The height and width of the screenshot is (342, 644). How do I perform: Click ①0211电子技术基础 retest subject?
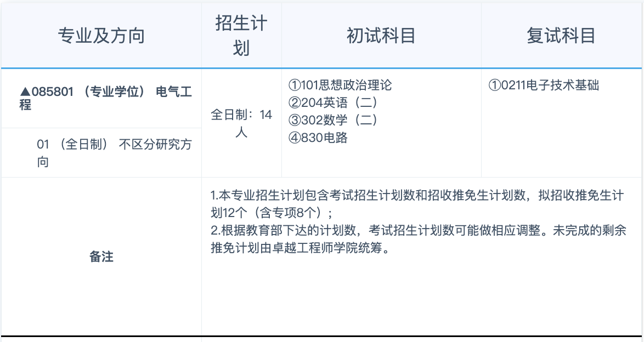[x=544, y=85]
